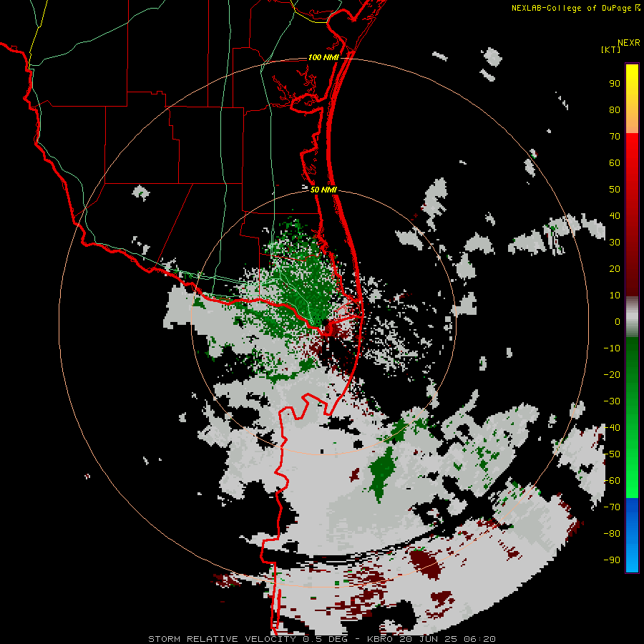The height and width of the screenshot is (644, 644).
Task: Click the yellow top segment of color bar
Action: tap(632, 98)
